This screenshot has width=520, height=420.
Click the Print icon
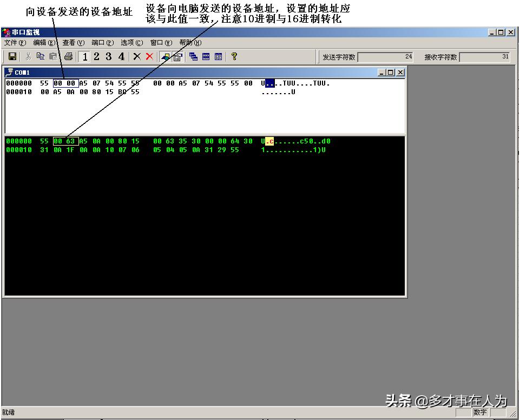(68, 57)
